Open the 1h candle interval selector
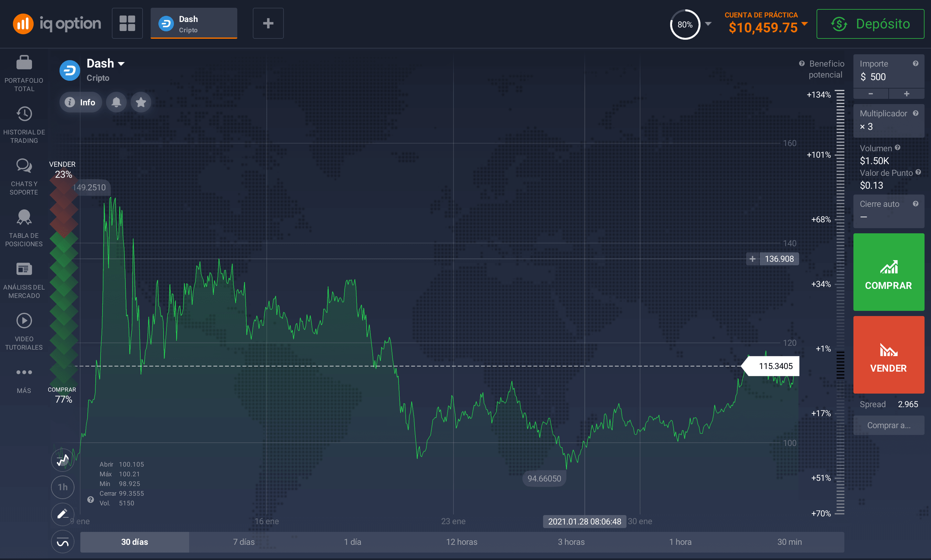Image resolution: width=931 pixels, height=560 pixels. click(63, 487)
